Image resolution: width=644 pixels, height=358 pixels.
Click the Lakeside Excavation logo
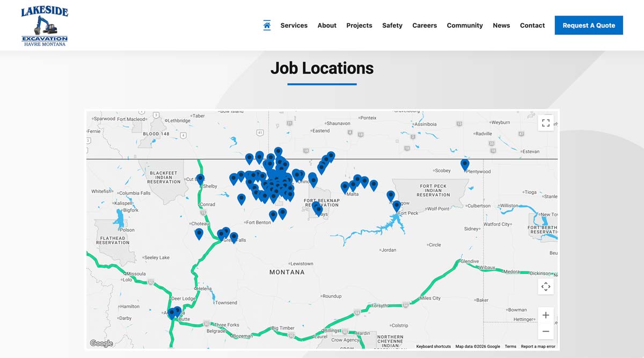[45, 25]
